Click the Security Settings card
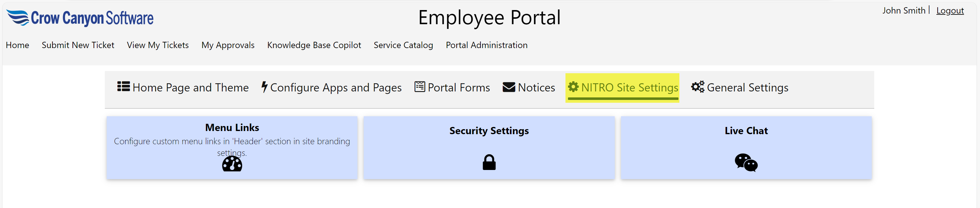The width and height of the screenshot is (980, 208). (x=489, y=148)
